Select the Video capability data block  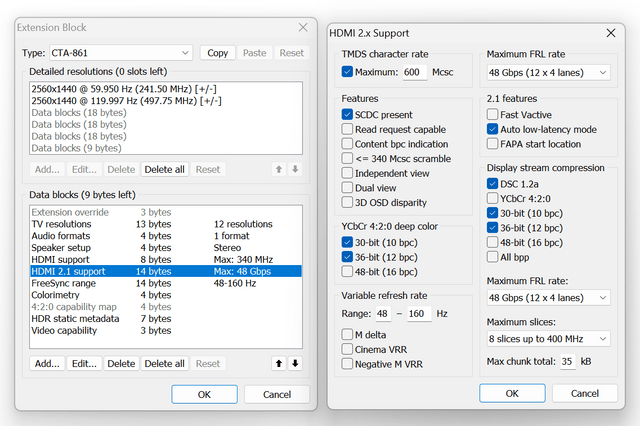(166, 331)
